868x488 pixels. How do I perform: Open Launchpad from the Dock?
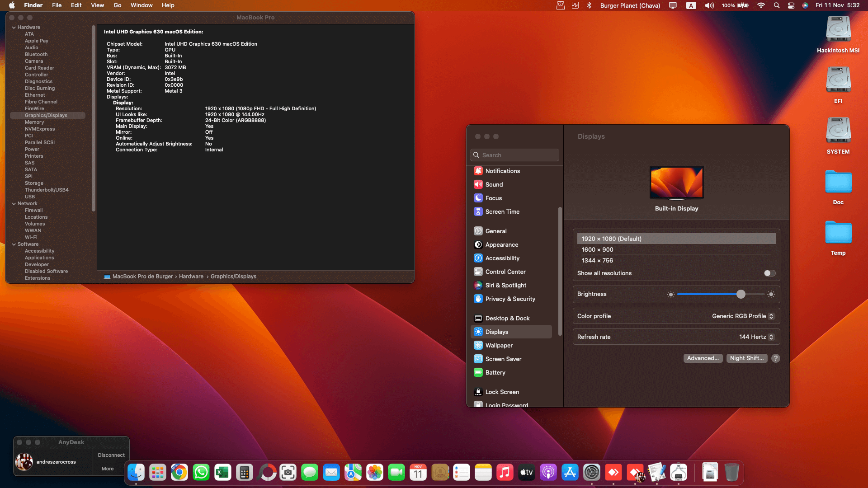click(x=158, y=473)
